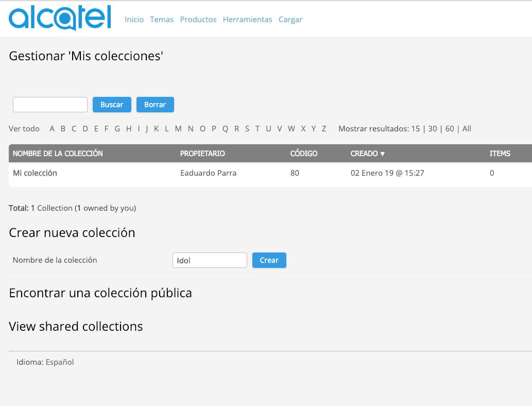Filter collections by letter M
The image size is (532, 406).
(178, 129)
